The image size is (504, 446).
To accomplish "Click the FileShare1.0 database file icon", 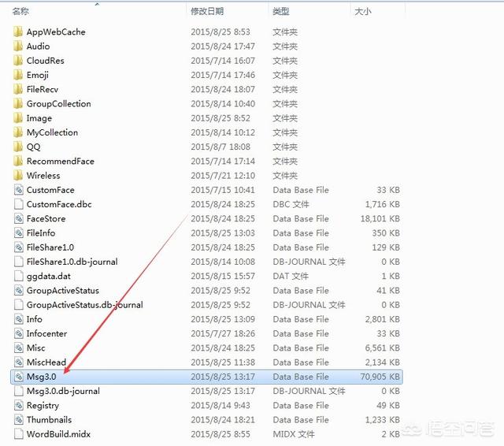I will tap(19, 247).
